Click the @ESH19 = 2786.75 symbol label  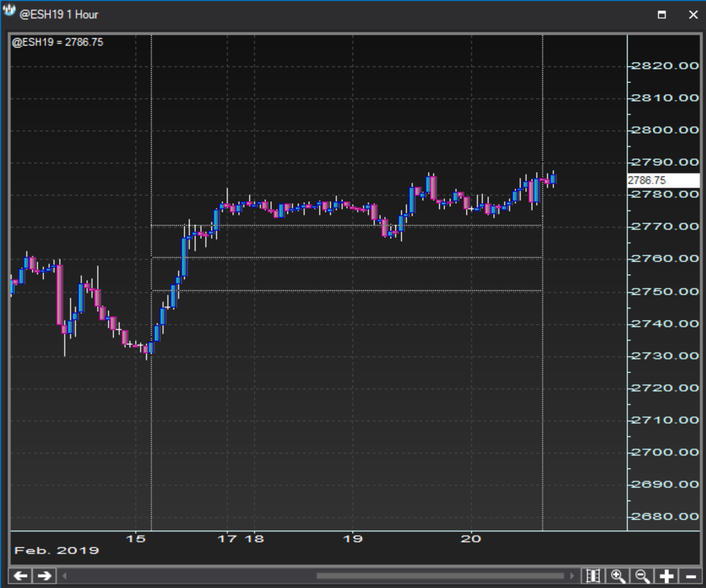58,42
